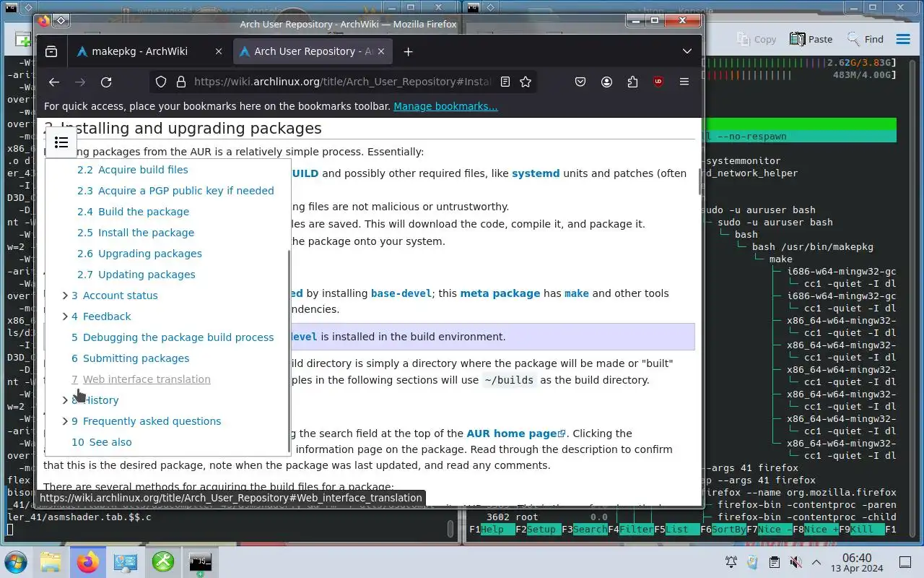The image size is (924, 578).
Task: Expand hidden system tray icons arrow
Action: click(x=816, y=562)
